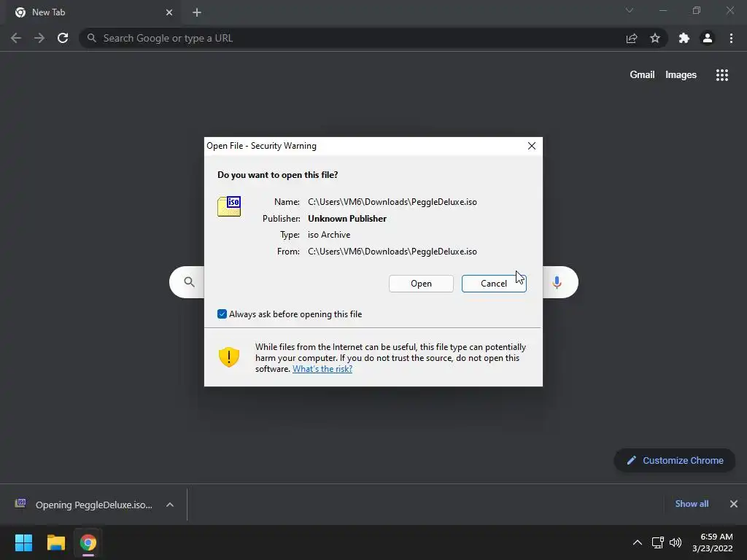This screenshot has height=560, width=747.
Task: Click the share this page icon
Action: coord(632,38)
